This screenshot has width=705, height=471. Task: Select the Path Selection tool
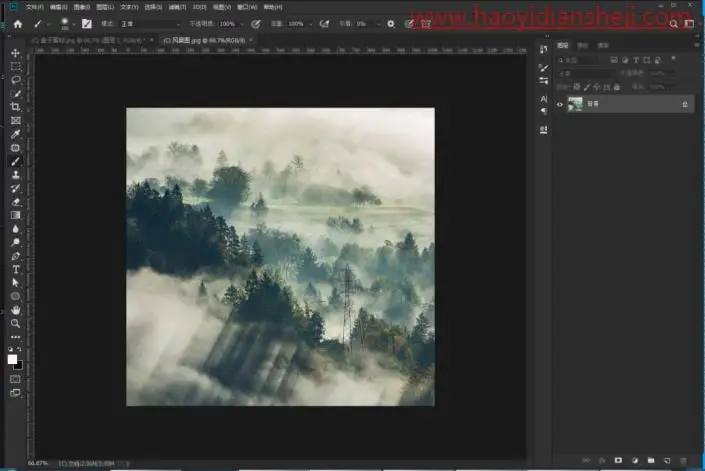15,283
